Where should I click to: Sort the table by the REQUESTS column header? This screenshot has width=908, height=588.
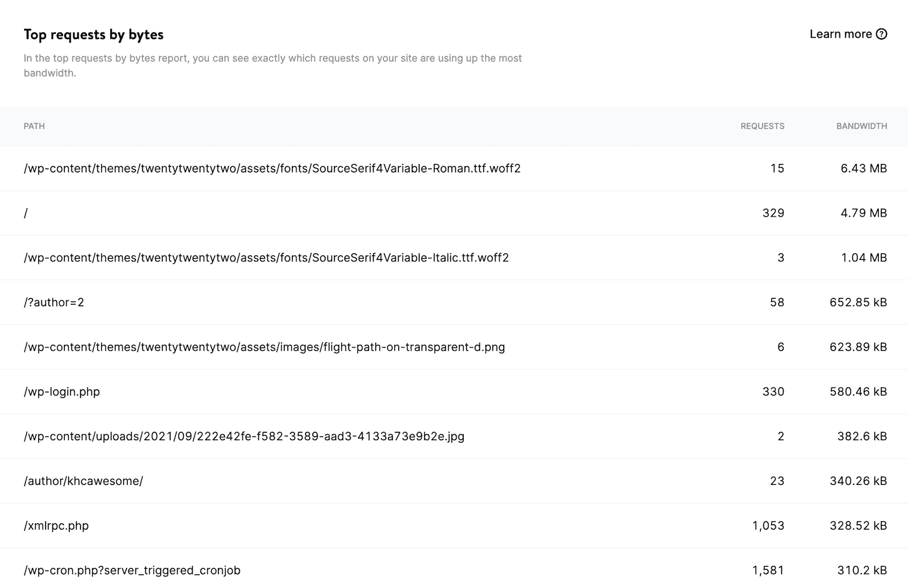(762, 126)
